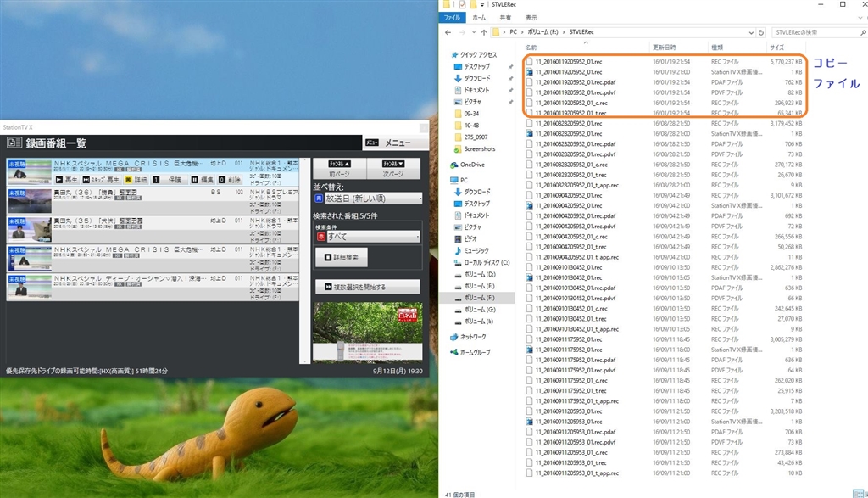Click the 録画番組一覧 header icon
Screen dimensions: 868x498
pyautogui.click(x=14, y=143)
